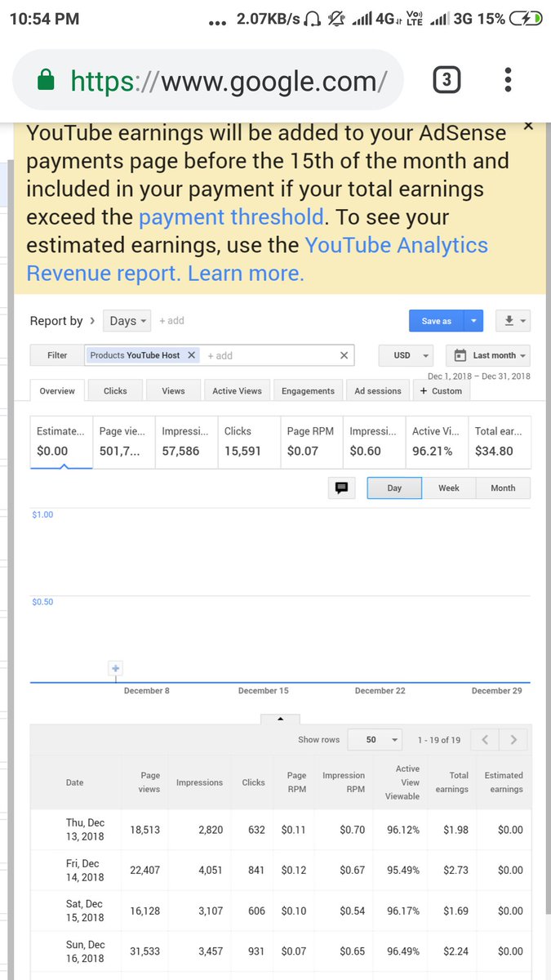Tap the google.com address bar URL

tap(229, 80)
